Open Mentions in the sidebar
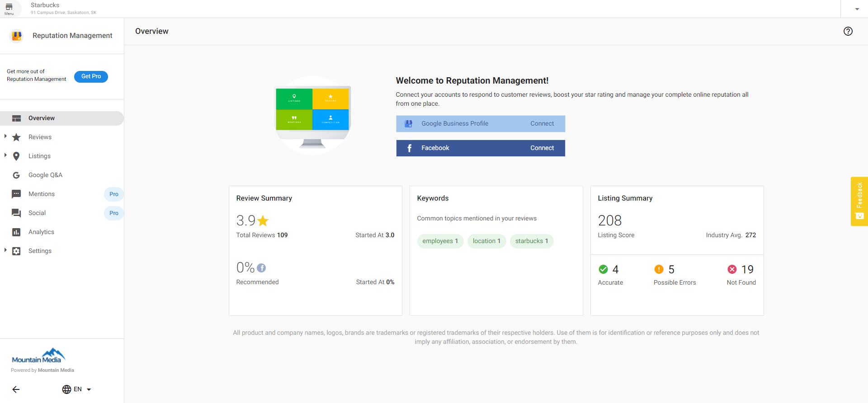The height and width of the screenshot is (403, 868). 41,194
